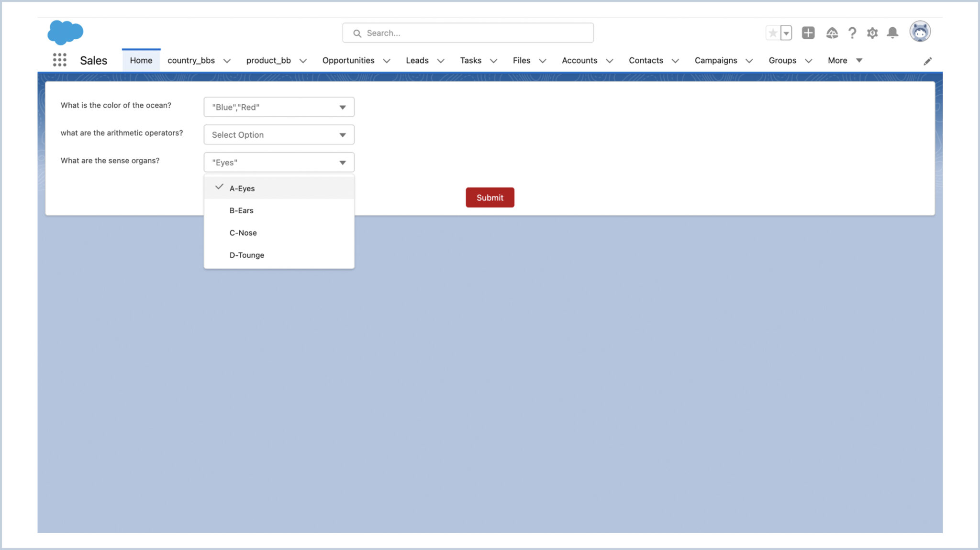Select the B-Ears option
Image resolution: width=980 pixels, height=550 pixels.
tap(241, 210)
